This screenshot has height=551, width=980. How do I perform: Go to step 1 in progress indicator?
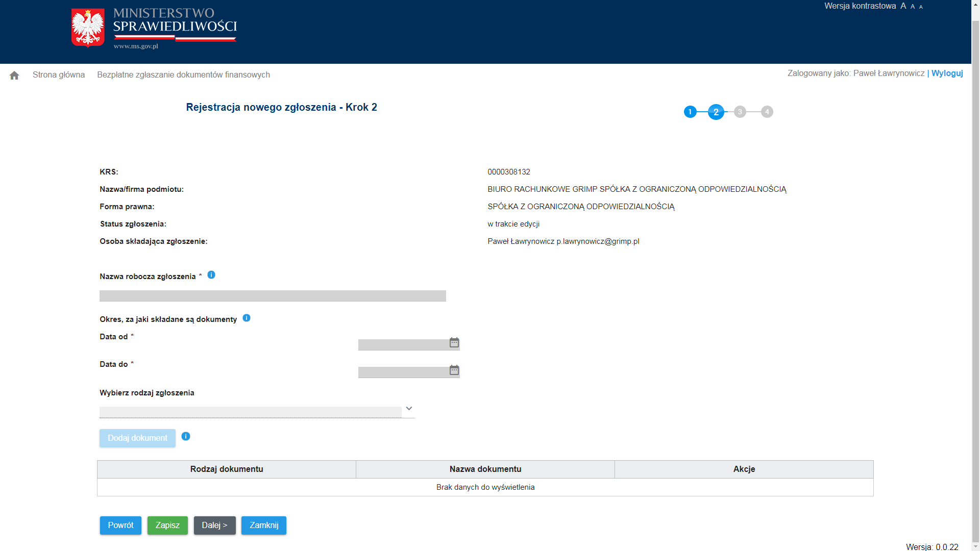690,112
